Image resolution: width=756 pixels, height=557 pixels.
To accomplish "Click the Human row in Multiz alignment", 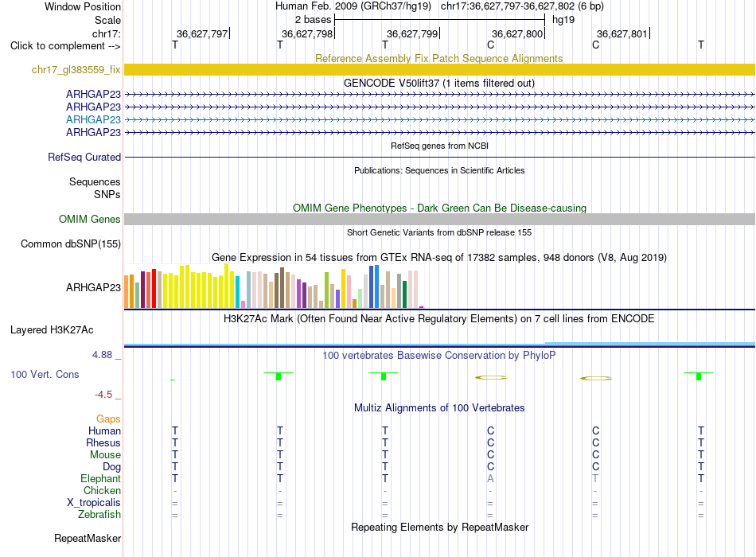I will pyautogui.click(x=439, y=430).
